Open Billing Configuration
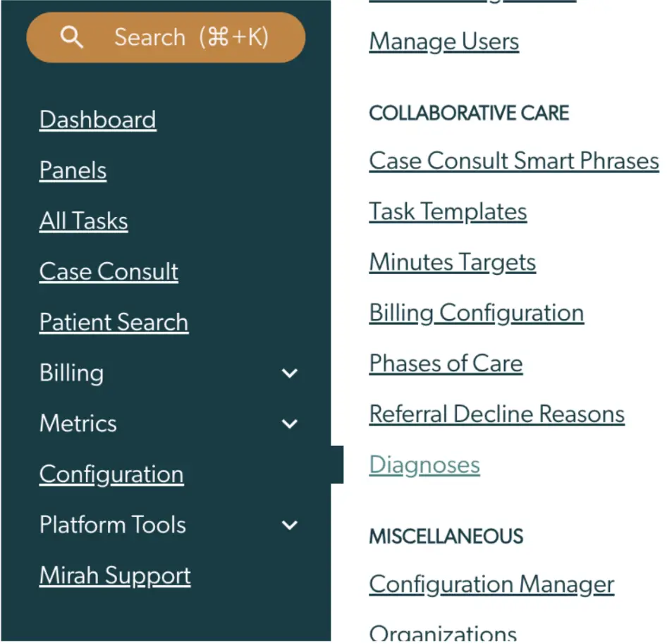Viewport: 667px width, 644px height. click(476, 313)
